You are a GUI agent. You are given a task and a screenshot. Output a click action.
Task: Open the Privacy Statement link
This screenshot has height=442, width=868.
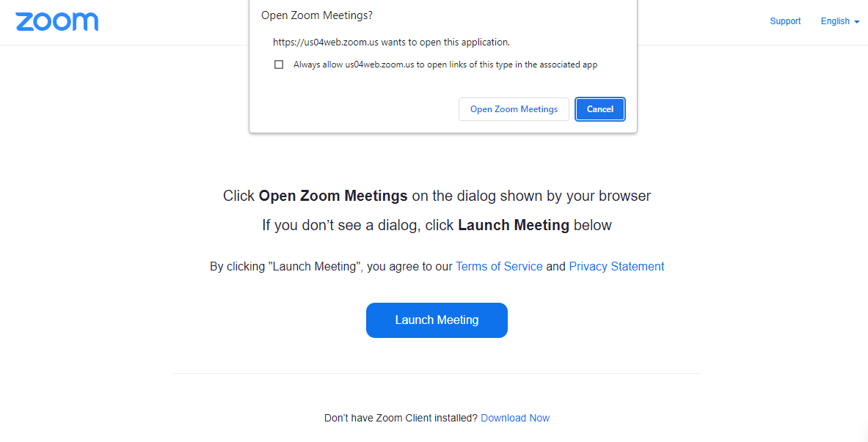click(616, 267)
